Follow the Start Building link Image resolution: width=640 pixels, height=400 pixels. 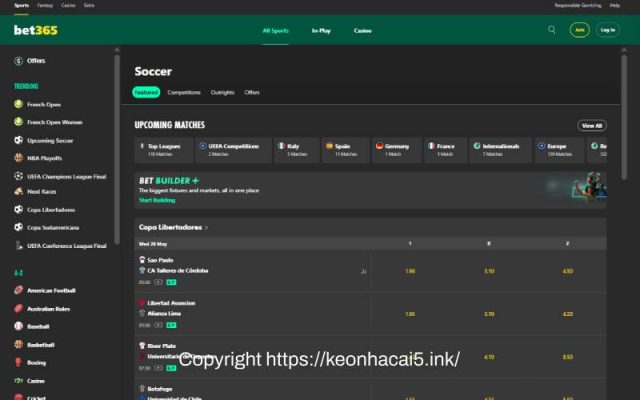coord(157,200)
